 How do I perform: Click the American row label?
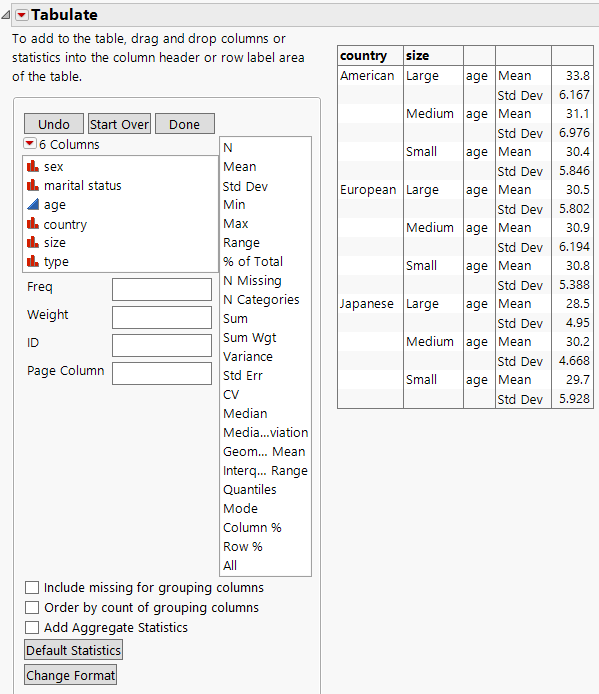pos(367,76)
